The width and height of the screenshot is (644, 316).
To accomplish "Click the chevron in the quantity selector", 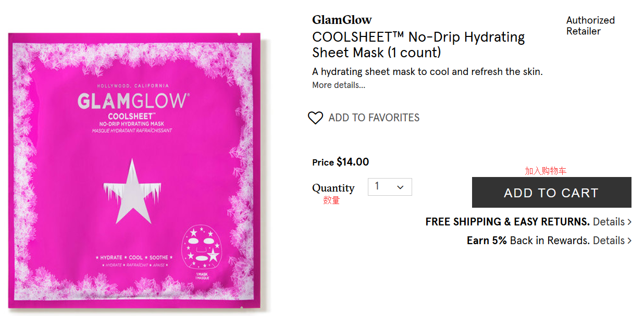I will (x=400, y=187).
